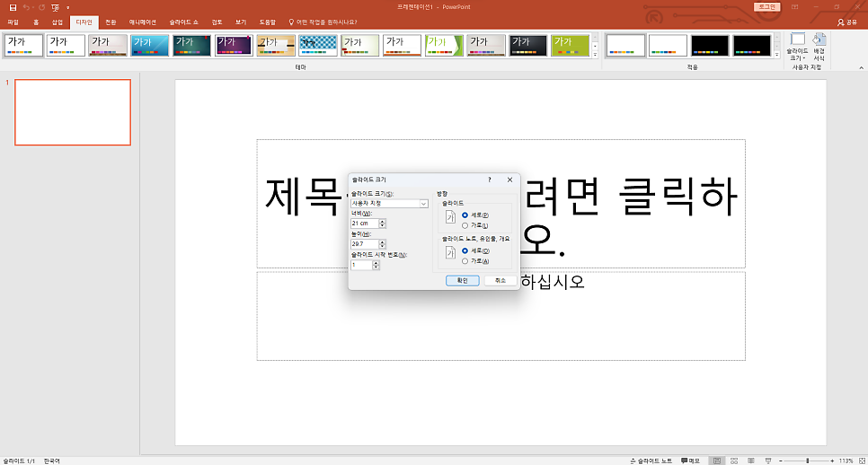The image size is (868, 465).
Task: Click the 확인 OK button
Action: (x=462, y=281)
